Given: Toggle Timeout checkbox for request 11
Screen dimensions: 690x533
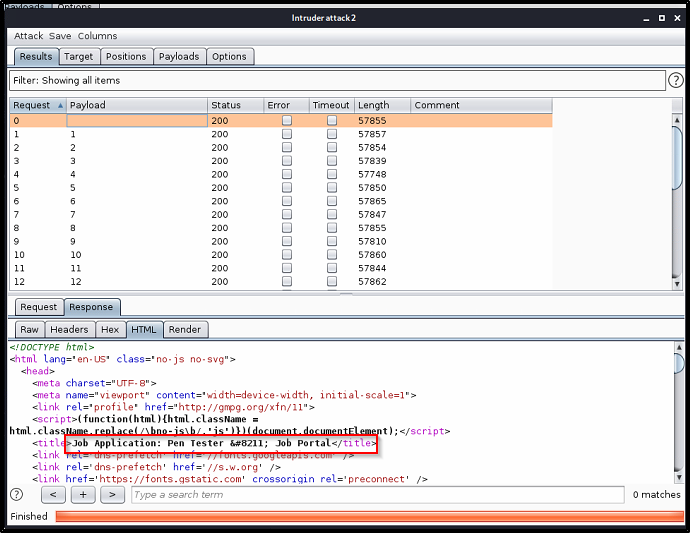Looking at the screenshot, I should [x=332, y=268].
